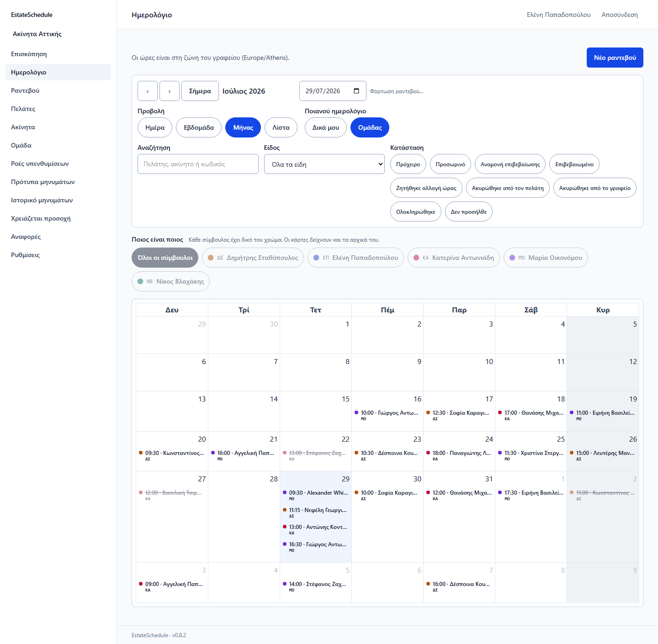The height and width of the screenshot is (644, 658).
Task: Filter by Δημήτρης Σταθόπουλος chip
Action: 253,258
